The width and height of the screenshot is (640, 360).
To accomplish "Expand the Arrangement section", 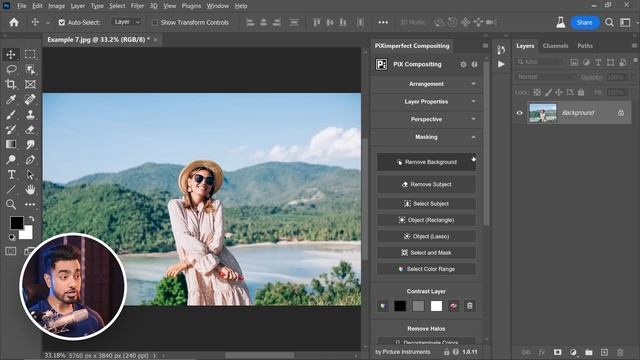I will 426,84.
